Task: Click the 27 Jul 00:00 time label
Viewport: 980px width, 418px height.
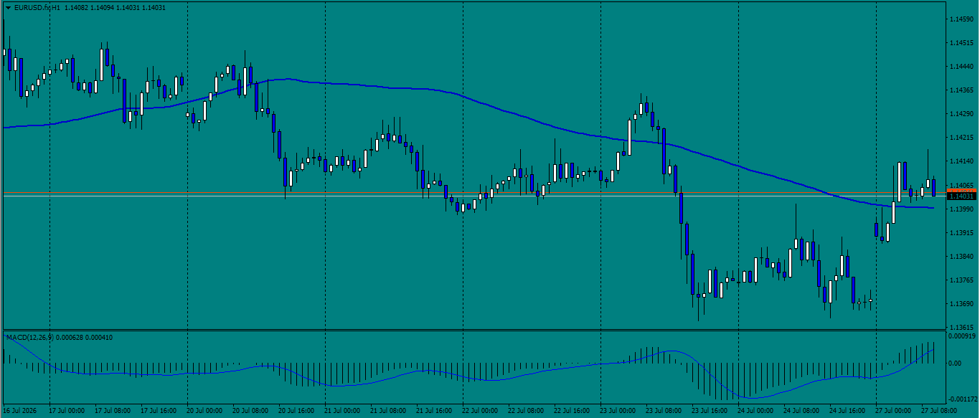Action: pyautogui.click(x=893, y=412)
